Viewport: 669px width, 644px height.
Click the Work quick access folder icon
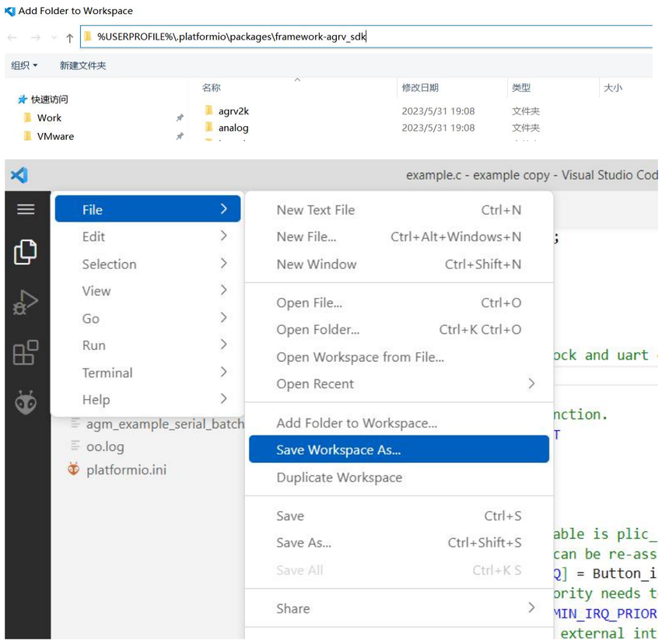point(28,117)
